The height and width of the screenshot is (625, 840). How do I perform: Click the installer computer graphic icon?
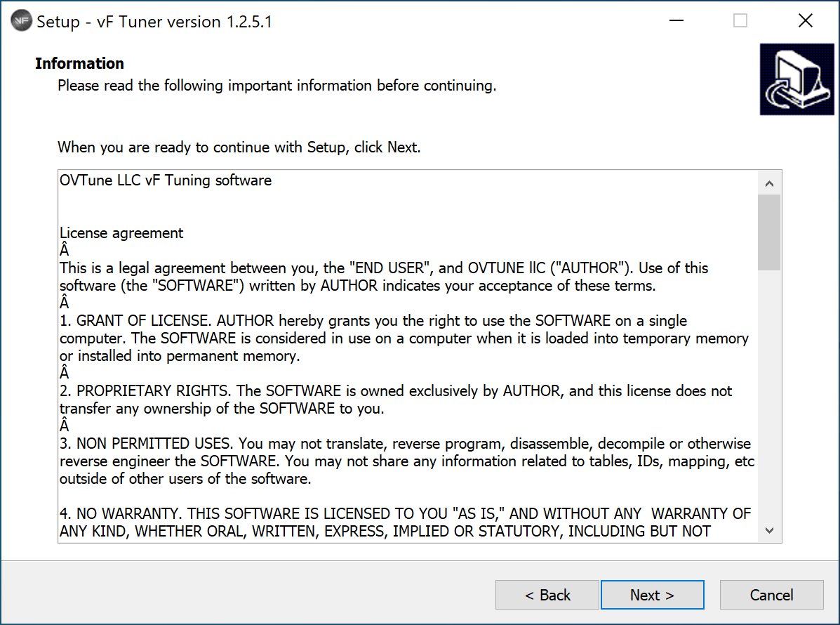797,79
